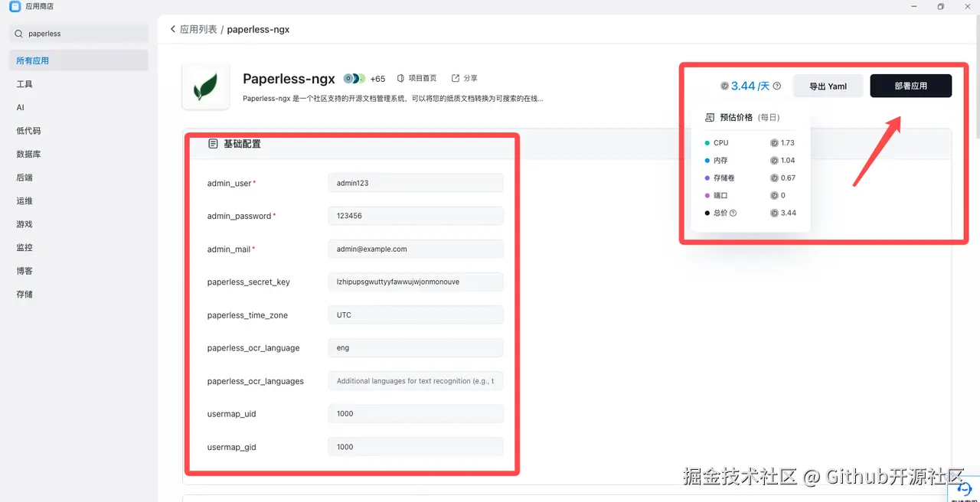Screen dimensions: 980x502
Task: Click the book icon beside 项目首页
Action: click(400, 78)
